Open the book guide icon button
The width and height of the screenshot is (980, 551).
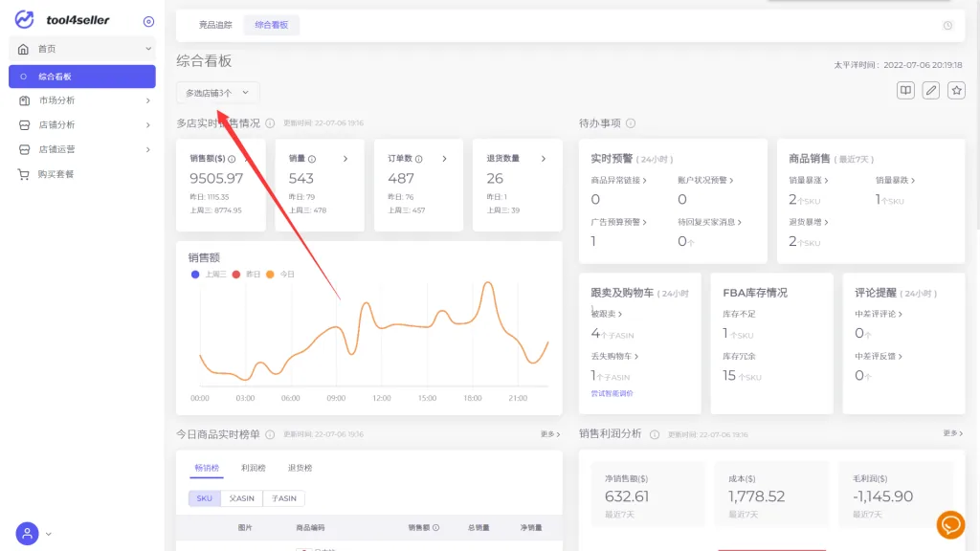[x=905, y=91]
